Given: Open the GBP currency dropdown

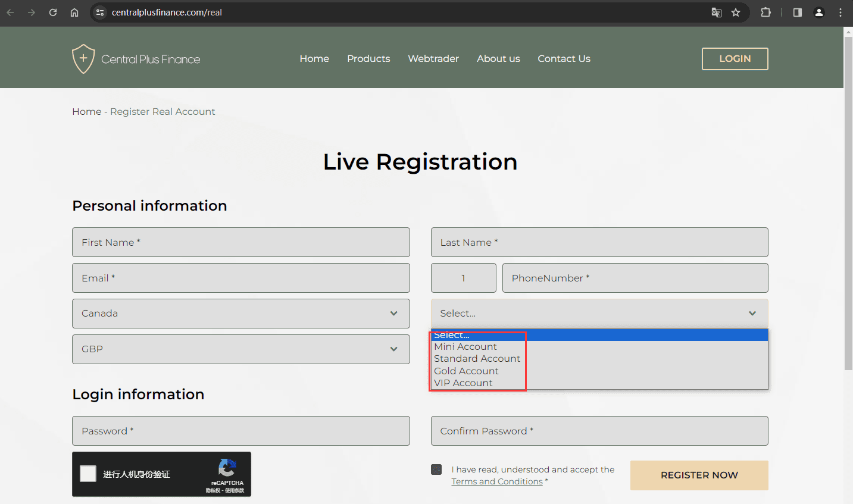Looking at the screenshot, I should pos(241,349).
